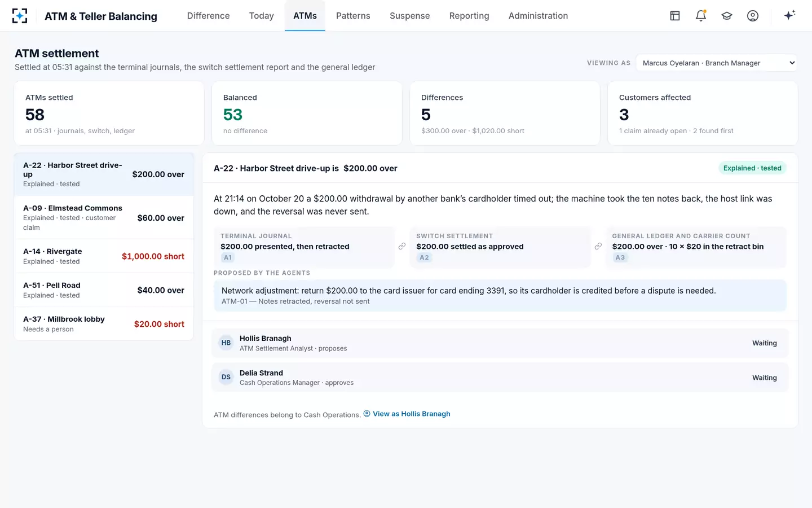Click Delia Strand's Waiting status
The width and height of the screenshot is (812, 508).
tap(765, 378)
